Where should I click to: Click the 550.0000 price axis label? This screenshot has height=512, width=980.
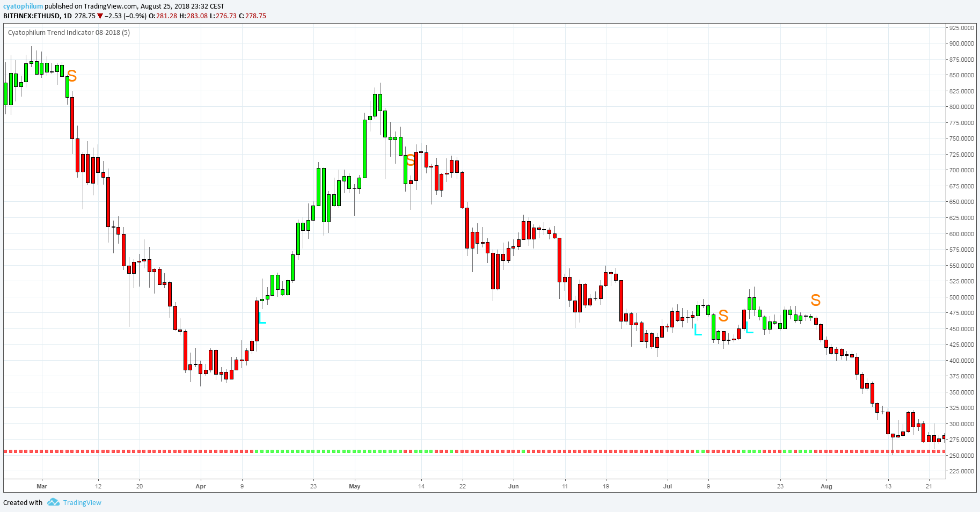pos(961,266)
